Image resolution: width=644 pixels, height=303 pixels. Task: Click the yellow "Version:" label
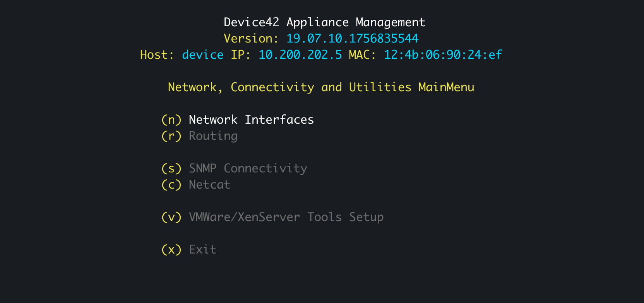(251, 39)
